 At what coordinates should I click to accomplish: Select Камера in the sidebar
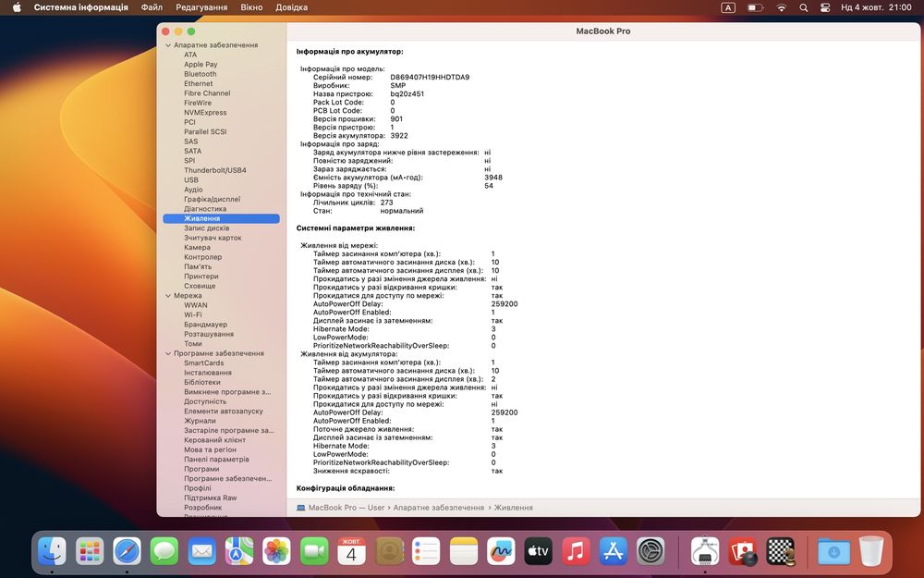197,247
